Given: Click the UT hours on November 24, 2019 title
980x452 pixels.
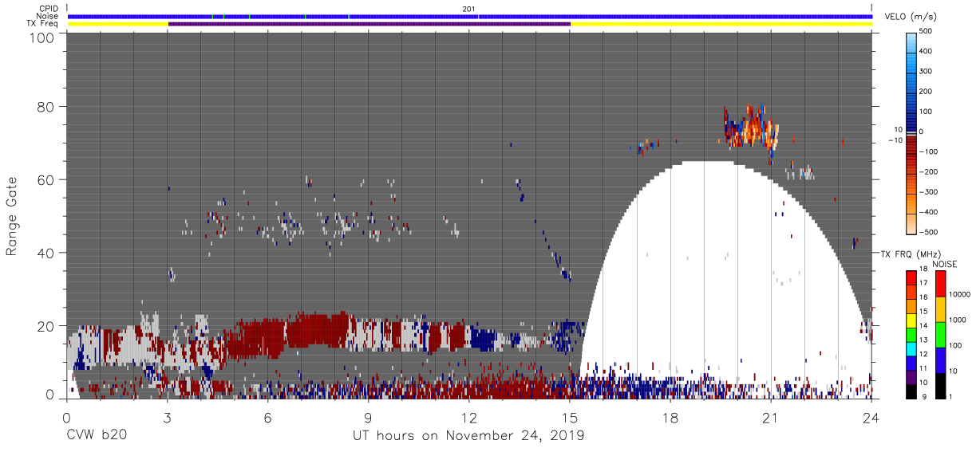Looking at the screenshot, I should click(468, 436).
